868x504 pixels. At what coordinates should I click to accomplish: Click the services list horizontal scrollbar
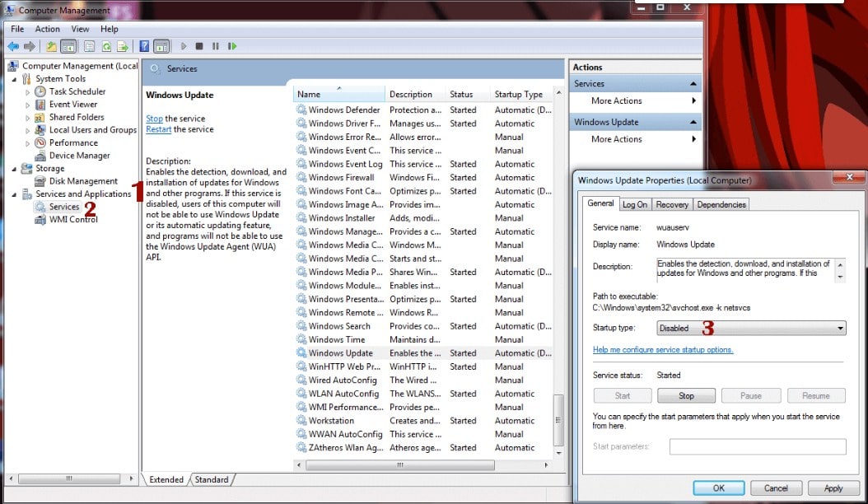tap(400, 465)
